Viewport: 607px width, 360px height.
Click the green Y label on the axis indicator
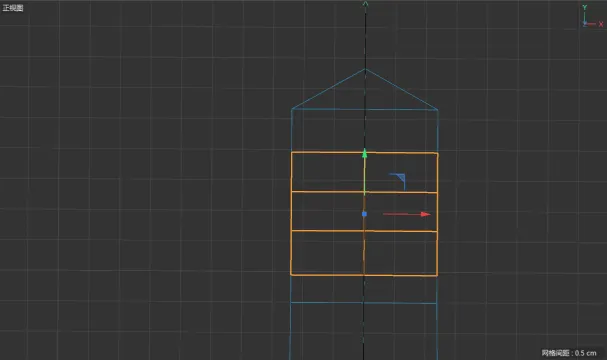[x=585, y=7]
